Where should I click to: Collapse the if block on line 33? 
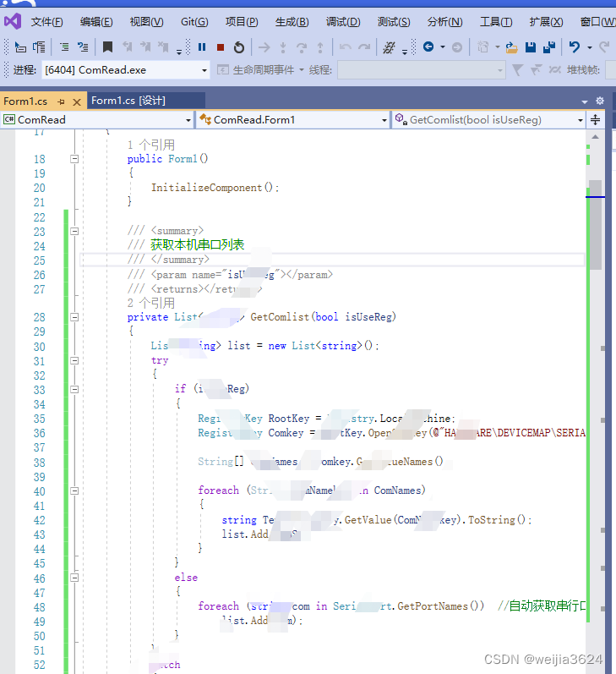[74, 390]
